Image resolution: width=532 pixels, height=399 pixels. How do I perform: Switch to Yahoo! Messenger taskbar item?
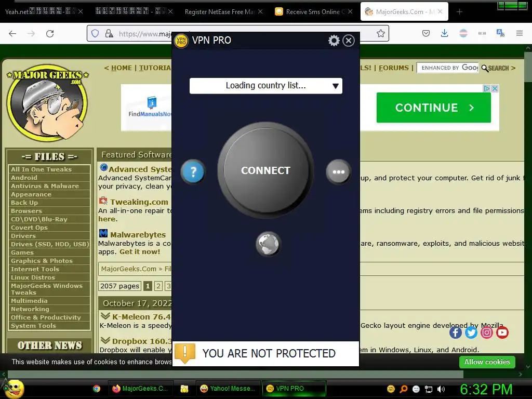pos(228,389)
